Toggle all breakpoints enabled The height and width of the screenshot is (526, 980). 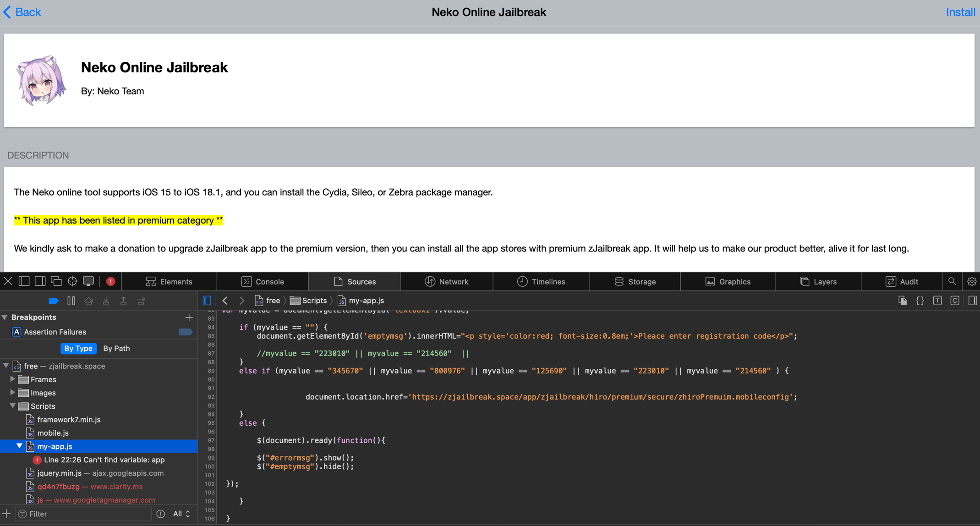pos(54,301)
